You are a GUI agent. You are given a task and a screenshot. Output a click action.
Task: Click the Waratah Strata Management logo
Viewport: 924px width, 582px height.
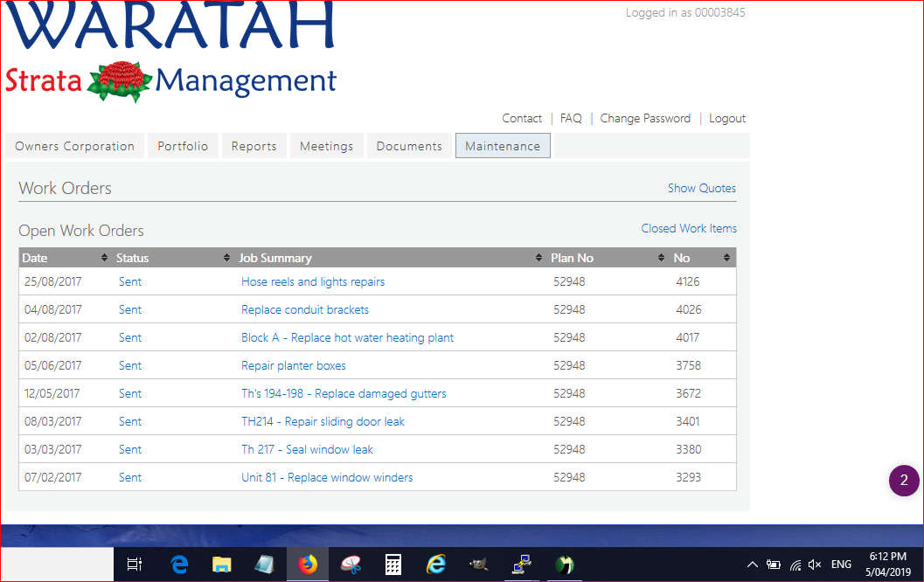tap(170, 52)
